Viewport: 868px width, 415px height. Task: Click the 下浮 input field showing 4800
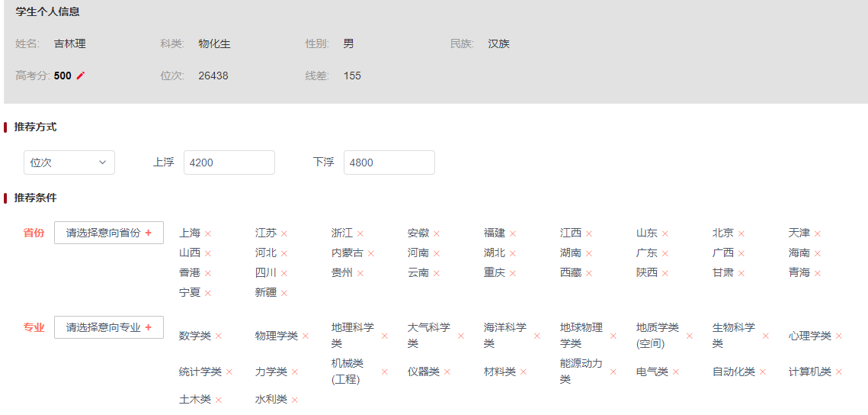click(x=389, y=162)
